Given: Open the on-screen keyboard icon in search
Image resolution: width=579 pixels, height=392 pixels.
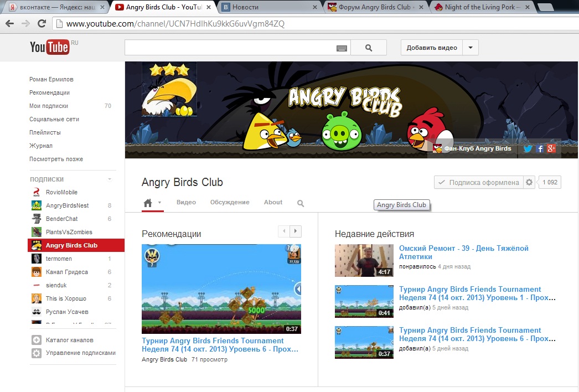Looking at the screenshot, I should pyautogui.click(x=342, y=48).
